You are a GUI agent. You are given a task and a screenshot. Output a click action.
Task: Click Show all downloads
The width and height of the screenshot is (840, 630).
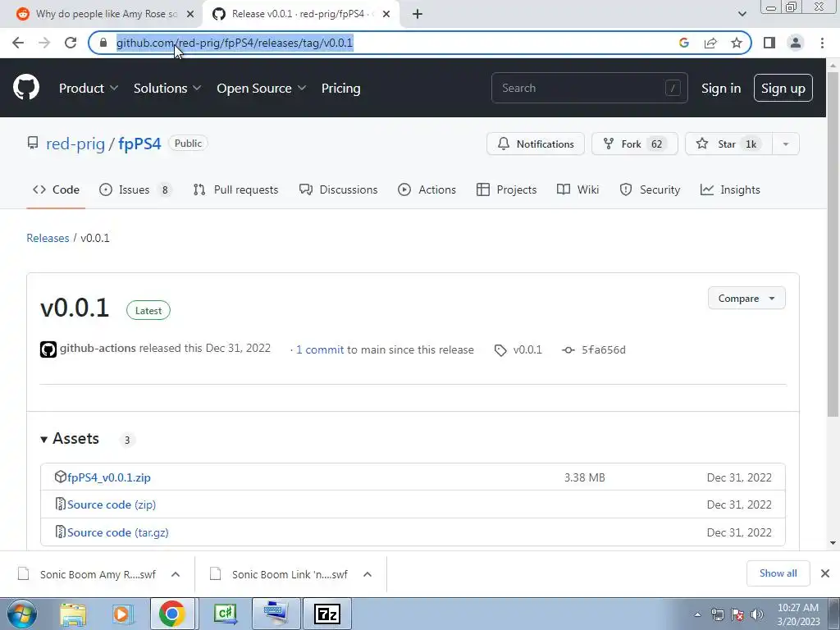778,573
